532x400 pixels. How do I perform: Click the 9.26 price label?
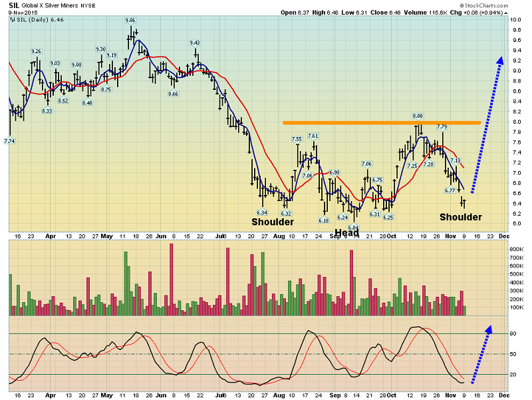(37, 52)
